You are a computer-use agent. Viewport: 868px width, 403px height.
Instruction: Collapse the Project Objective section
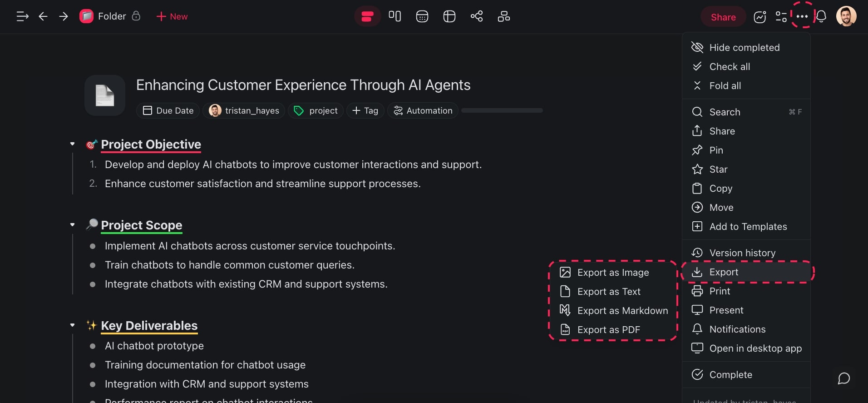coord(72,144)
